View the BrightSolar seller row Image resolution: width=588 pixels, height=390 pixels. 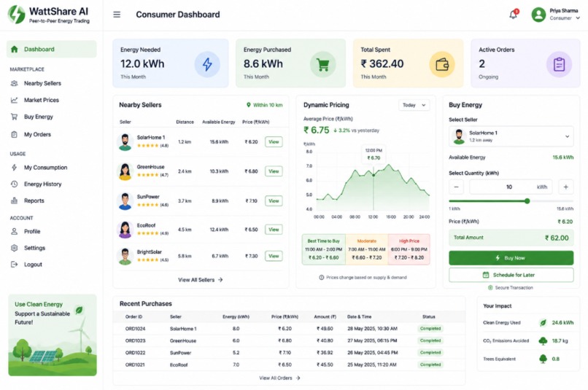click(x=274, y=256)
